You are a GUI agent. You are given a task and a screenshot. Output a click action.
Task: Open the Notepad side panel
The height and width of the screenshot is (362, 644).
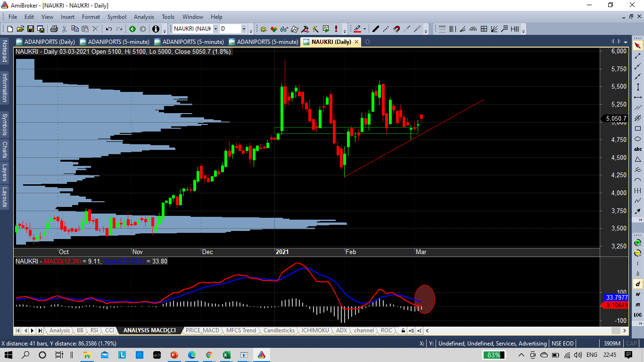click(5, 51)
